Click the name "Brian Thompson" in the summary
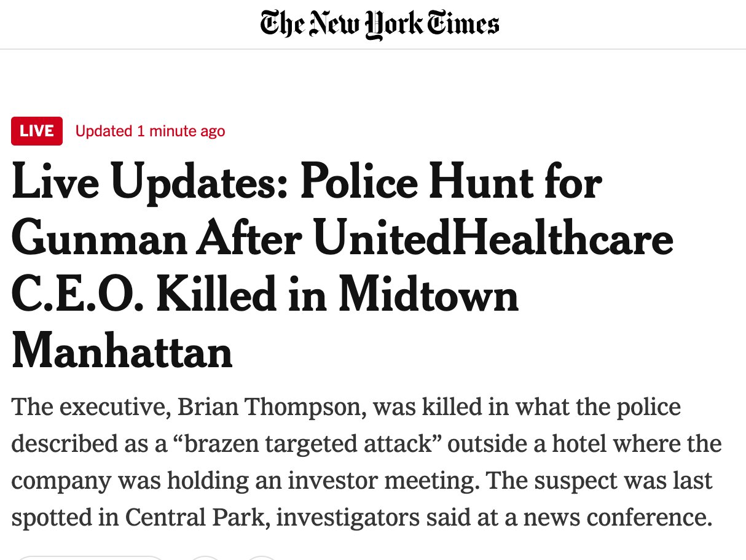The width and height of the screenshot is (746, 560). (272, 408)
